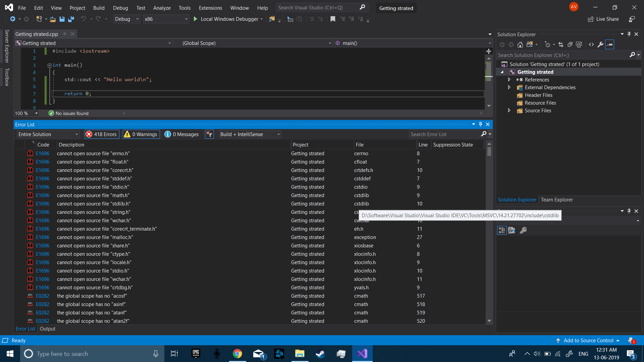Viewport: 644px width, 362px height.
Task: Toggle the 0 Warnings filter
Action: coord(141,134)
